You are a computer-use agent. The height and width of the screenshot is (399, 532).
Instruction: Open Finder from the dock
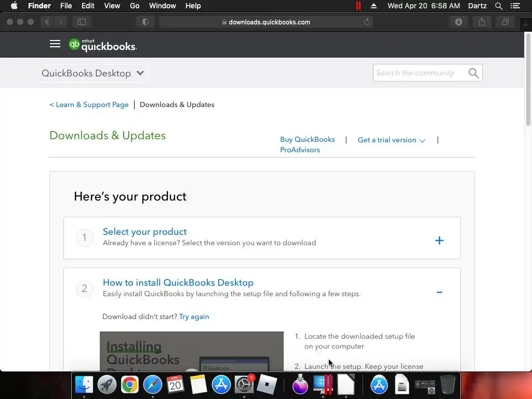(84, 384)
